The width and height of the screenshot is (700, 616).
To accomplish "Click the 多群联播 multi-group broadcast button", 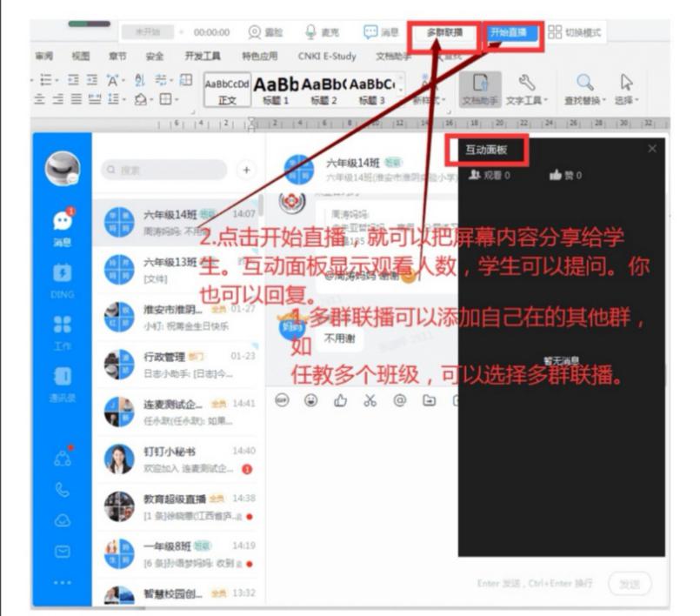I will [x=444, y=33].
